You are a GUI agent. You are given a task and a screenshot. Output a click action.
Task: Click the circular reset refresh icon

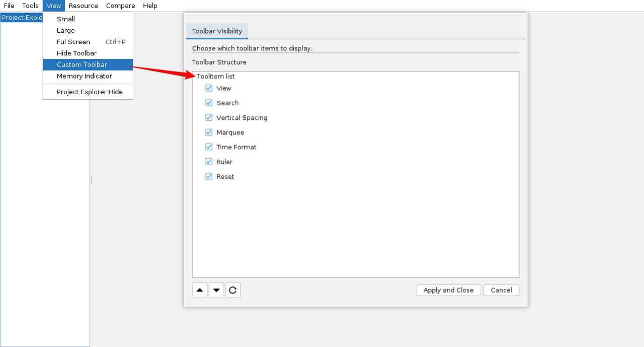[x=233, y=290]
